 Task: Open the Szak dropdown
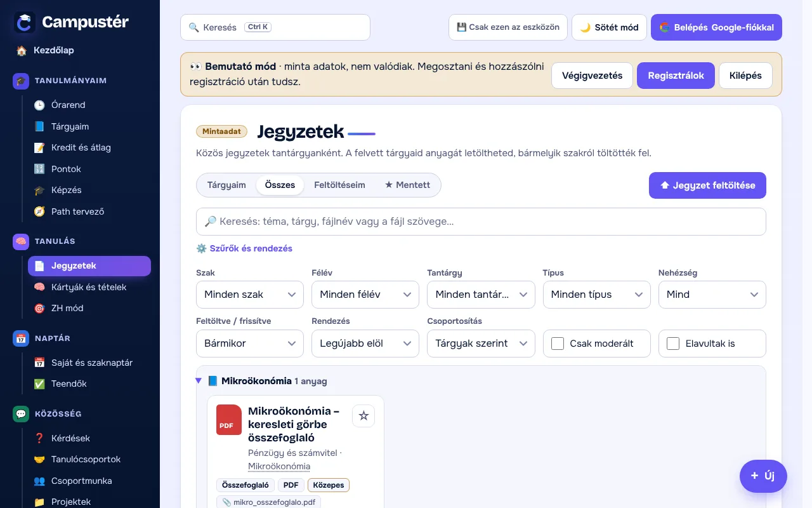250,295
